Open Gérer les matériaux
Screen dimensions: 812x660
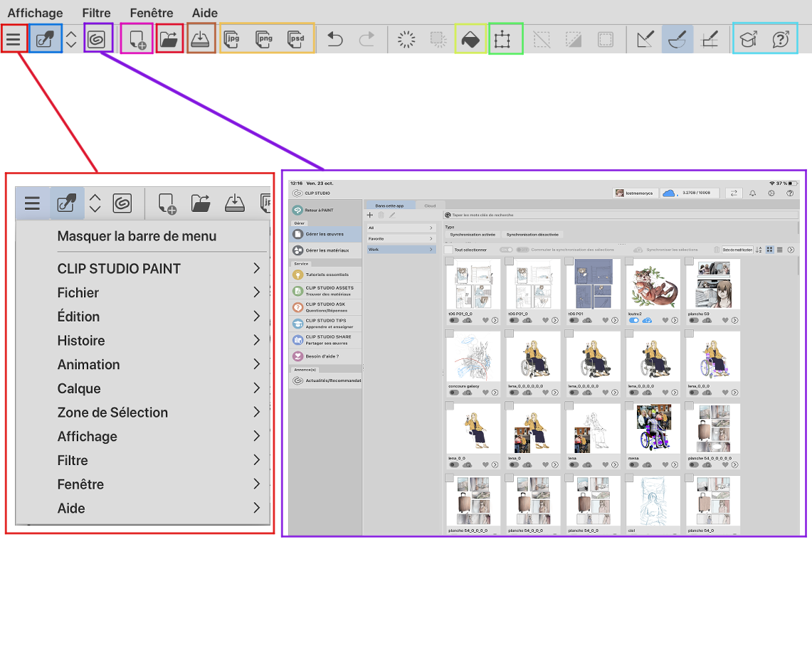coord(325,250)
